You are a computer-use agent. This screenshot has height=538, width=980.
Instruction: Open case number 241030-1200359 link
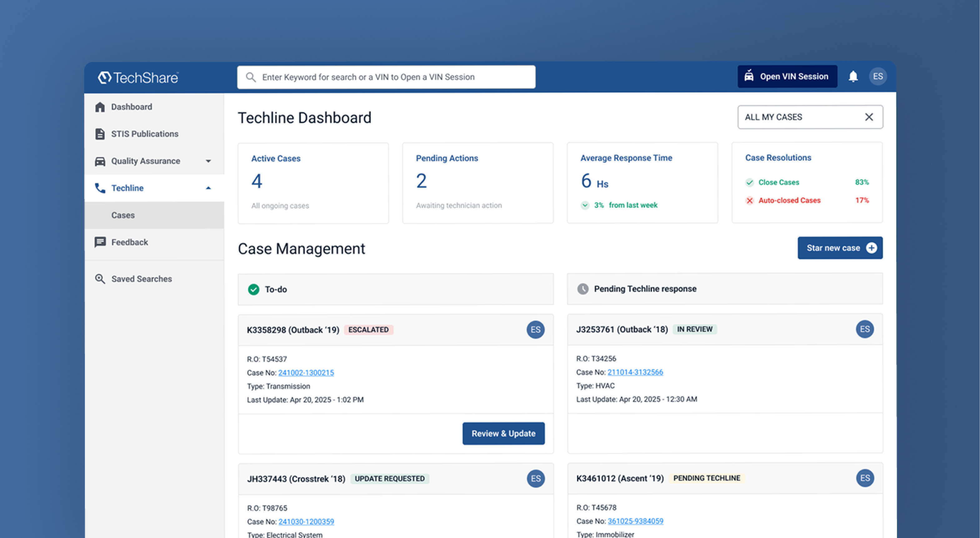[x=306, y=522]
